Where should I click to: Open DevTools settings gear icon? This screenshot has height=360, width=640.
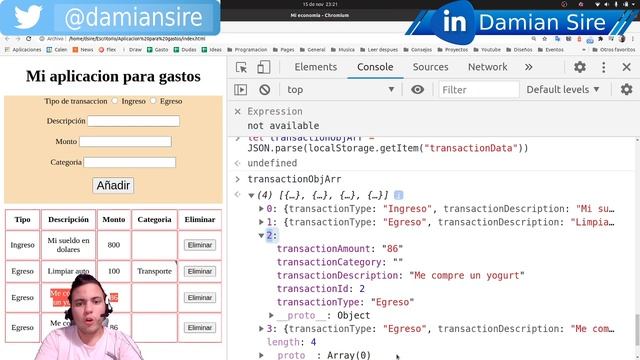(x=580, y=67)
